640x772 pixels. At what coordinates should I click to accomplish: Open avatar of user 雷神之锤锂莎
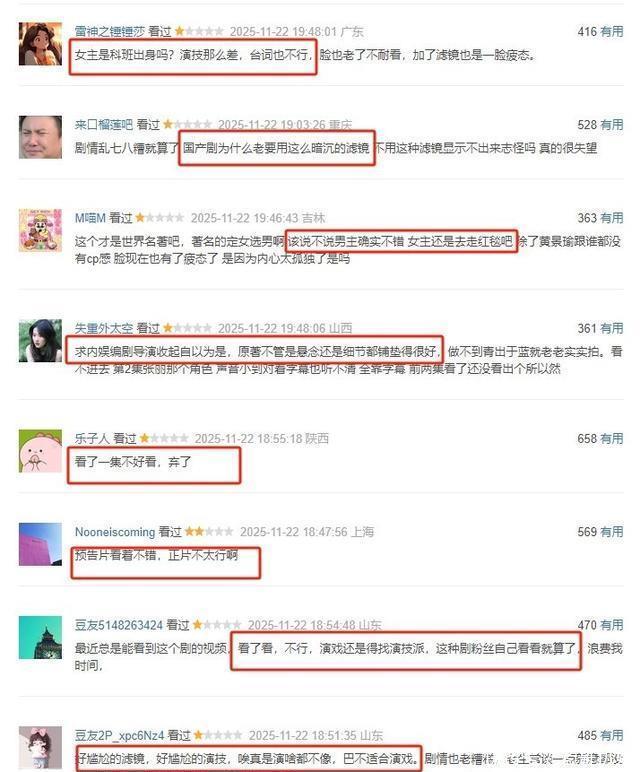click(x=40, y=44)
